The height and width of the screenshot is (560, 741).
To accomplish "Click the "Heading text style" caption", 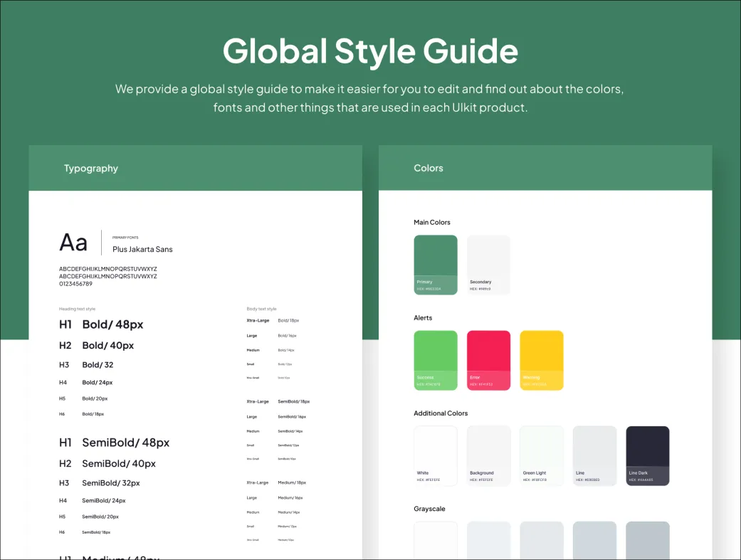I will pyautogui.click(x=77, y=309).
